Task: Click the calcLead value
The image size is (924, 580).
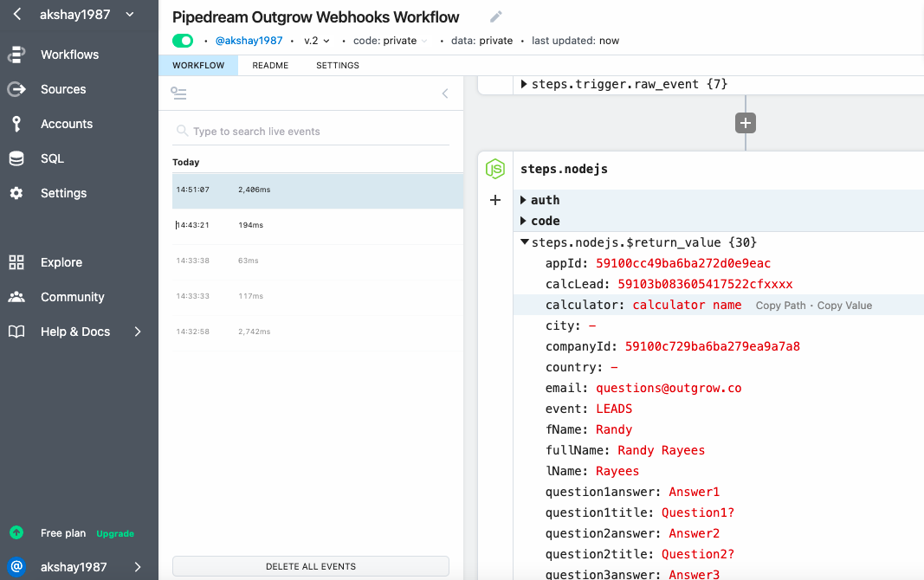Action: [705, 284]
